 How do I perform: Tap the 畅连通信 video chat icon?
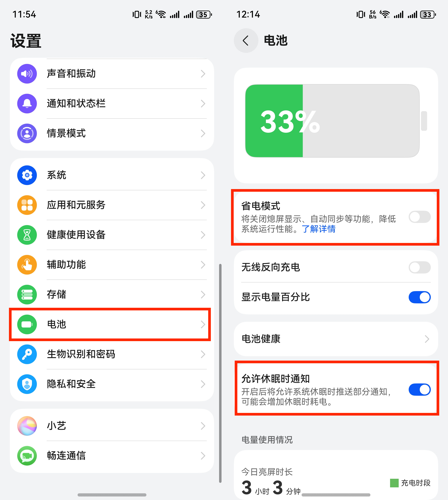click(27, 455)
